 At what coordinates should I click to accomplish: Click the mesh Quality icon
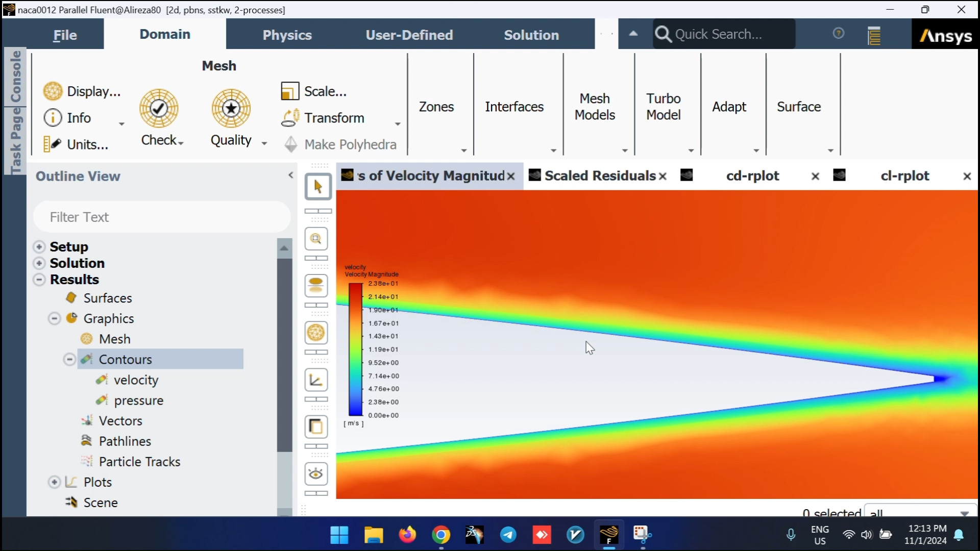click(231, 108)
